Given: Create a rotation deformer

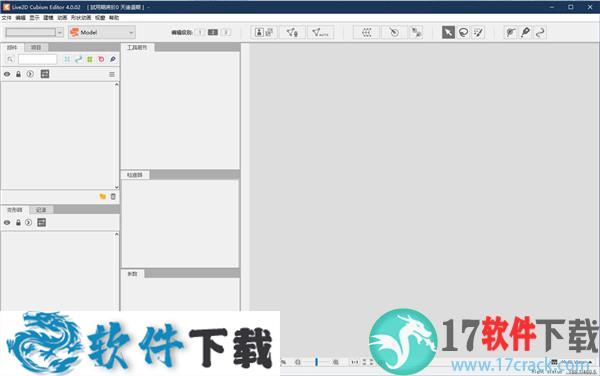Looking at the screenshot, I should tap(394, 33).
